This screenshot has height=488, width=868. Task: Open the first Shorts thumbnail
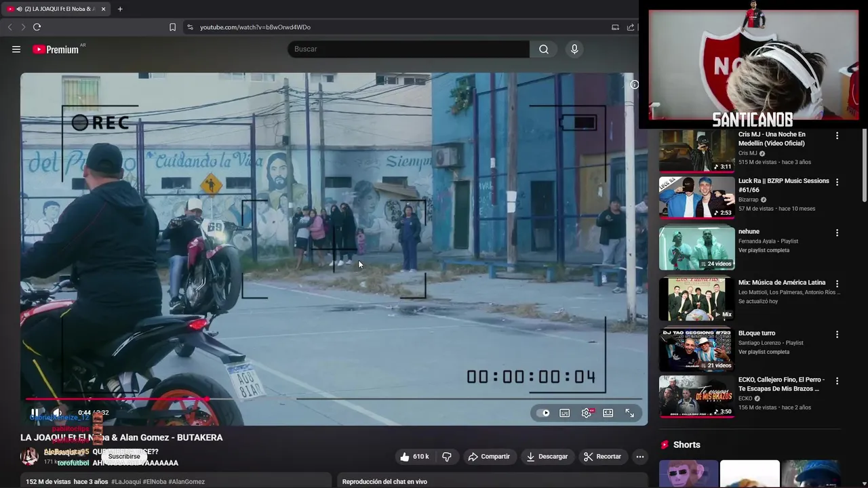click(688, 474)
